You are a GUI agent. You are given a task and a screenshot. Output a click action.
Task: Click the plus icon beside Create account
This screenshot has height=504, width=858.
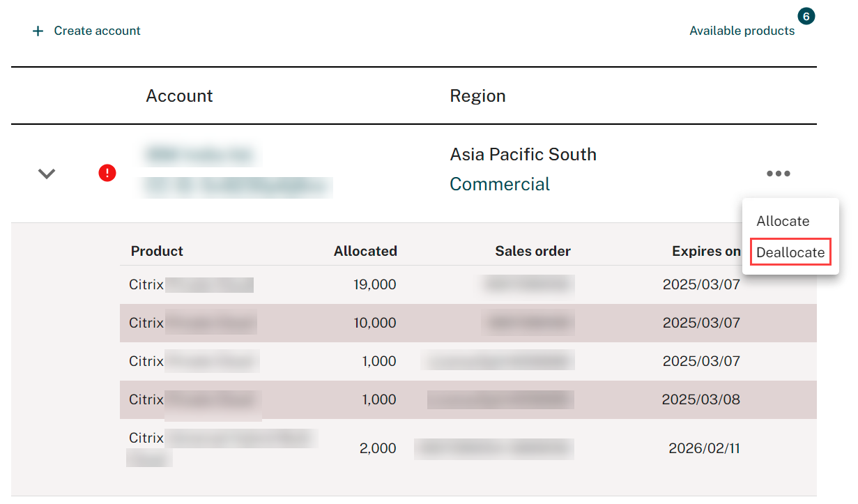(x=38, y=31)
